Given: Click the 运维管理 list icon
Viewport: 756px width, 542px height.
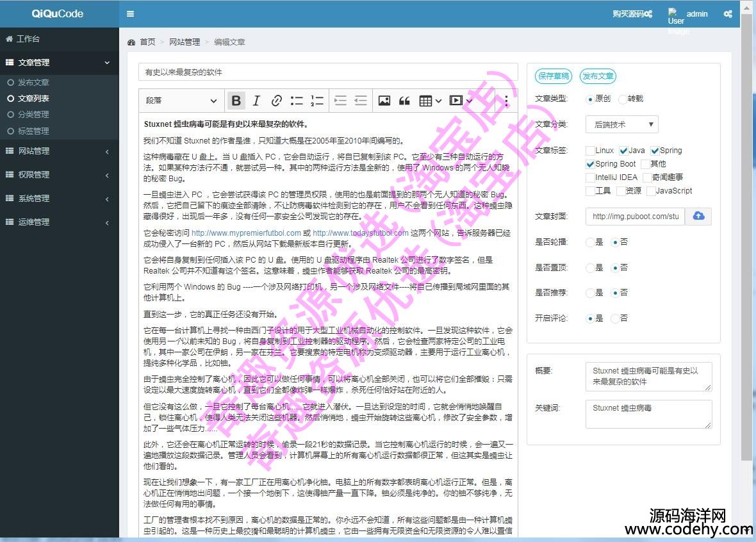Looking at the screenshot, I should [x=9, y=221].
